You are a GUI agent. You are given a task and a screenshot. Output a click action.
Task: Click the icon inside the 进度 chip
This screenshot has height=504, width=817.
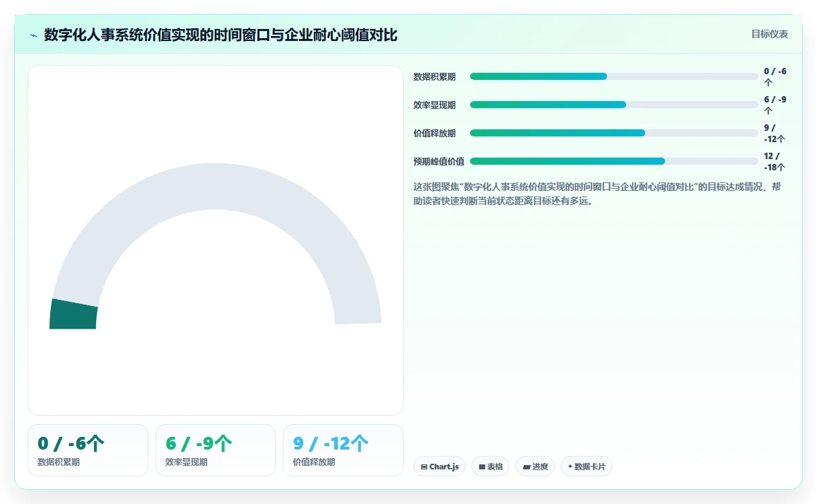click(x=527, y=467)
